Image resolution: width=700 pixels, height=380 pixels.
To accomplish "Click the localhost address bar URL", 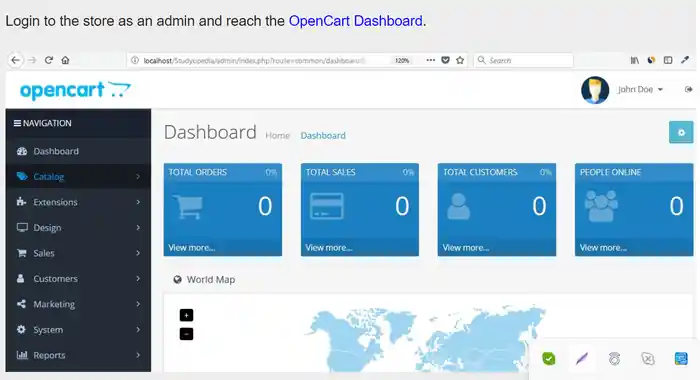I will [254, 60].
